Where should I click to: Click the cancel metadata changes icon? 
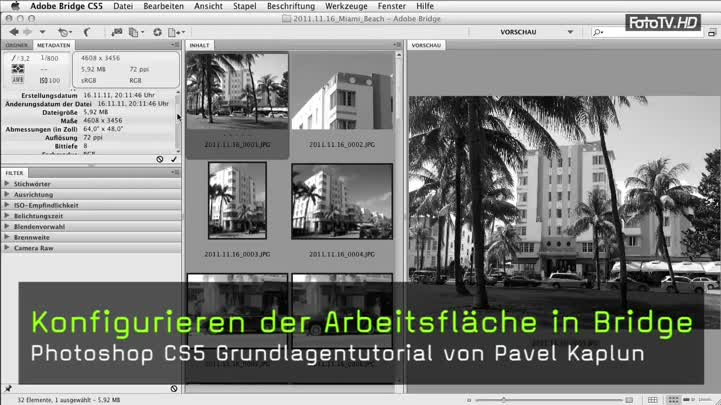(x=160, y=159)
